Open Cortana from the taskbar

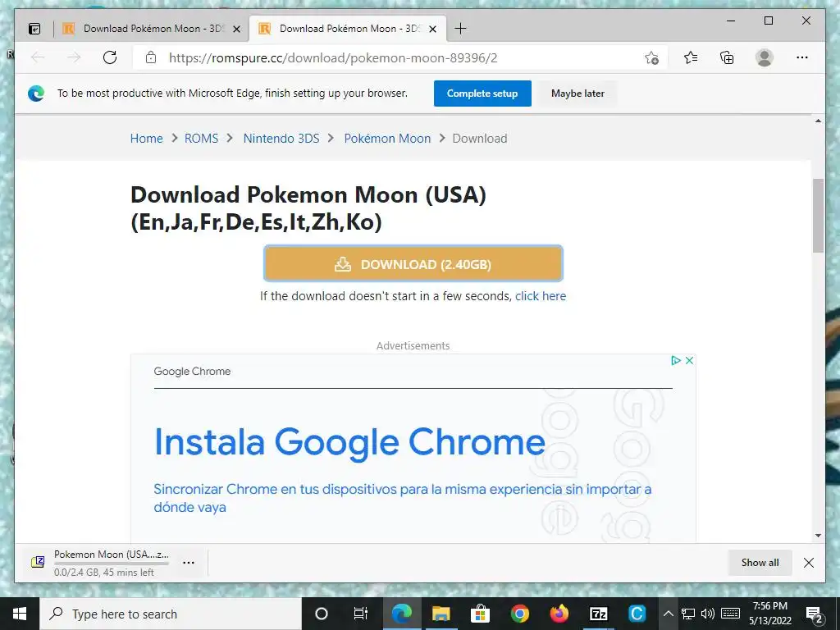(322, 614)
